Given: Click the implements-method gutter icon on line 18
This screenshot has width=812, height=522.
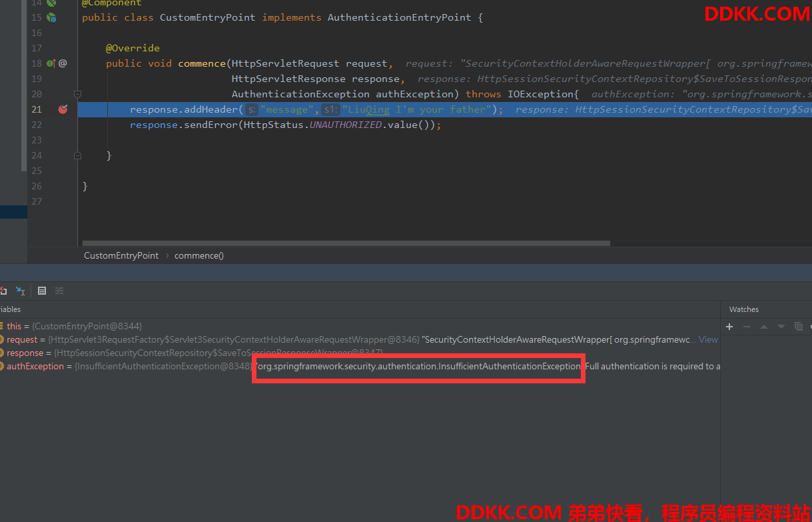Looking at the screenshot, I should tap(51, 63).
